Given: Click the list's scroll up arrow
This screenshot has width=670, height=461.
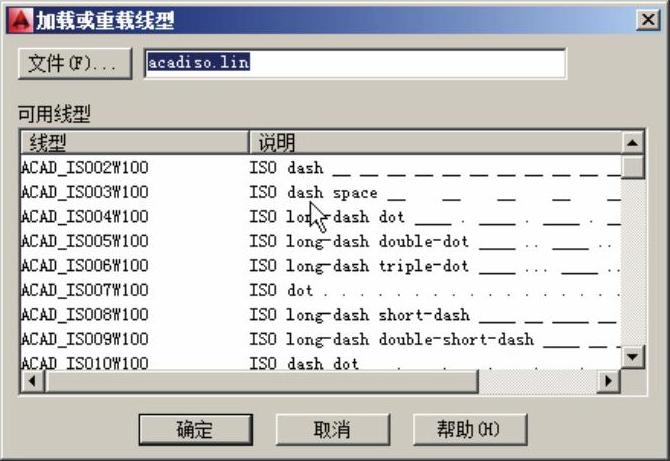Looking at the screenshot, I should pyautogui.click(x=632, y=143).
